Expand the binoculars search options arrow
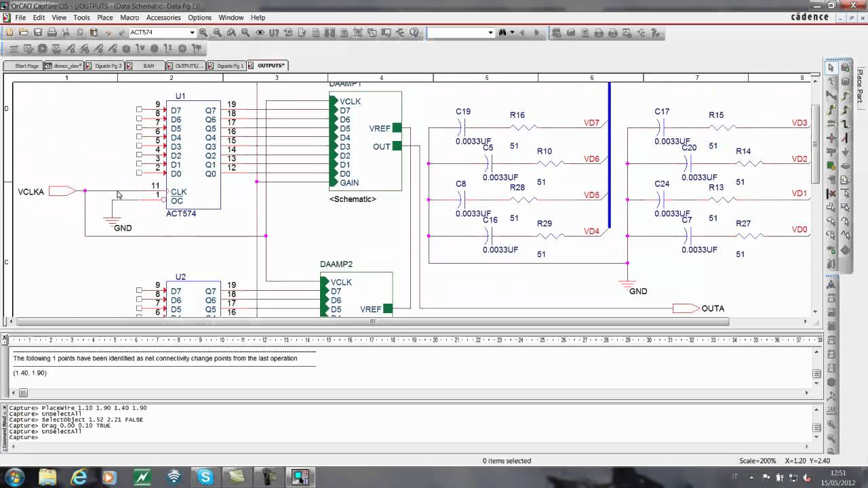This screenshot has height=488, width=868. click(512, 32)
